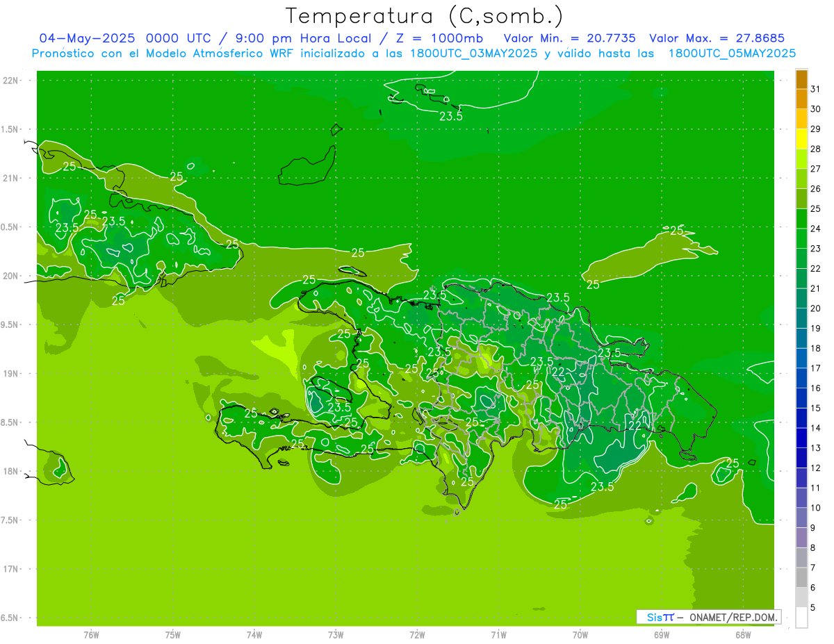Screen dimensions: 834x644
Task: Click legend value '17'
Action: [x=815, y=368]
